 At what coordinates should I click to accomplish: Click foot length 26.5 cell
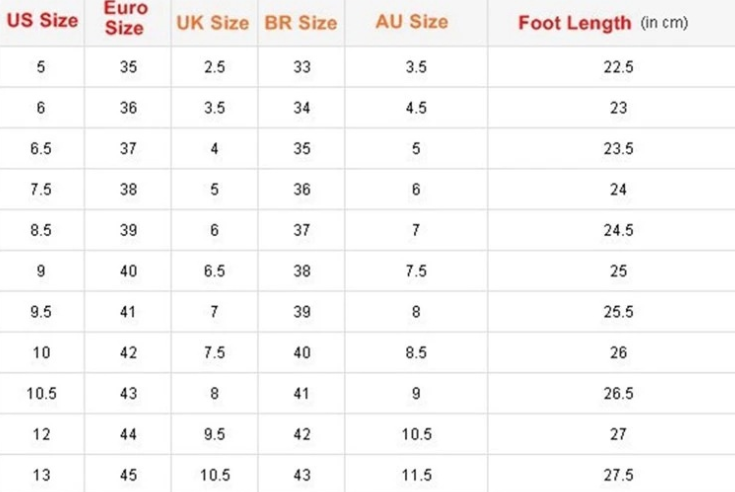pyautogui.click(x=619, y=393)
